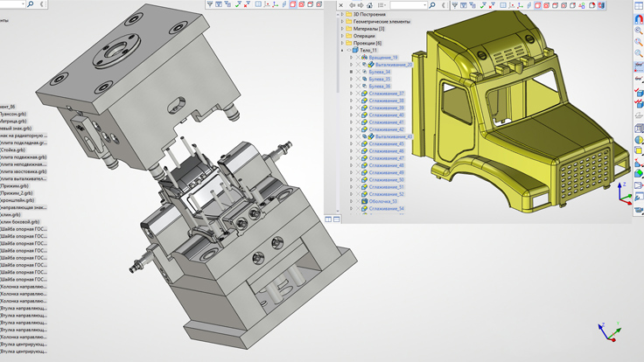Select Сглаживание_50 in the model tree

click(386, 180)
